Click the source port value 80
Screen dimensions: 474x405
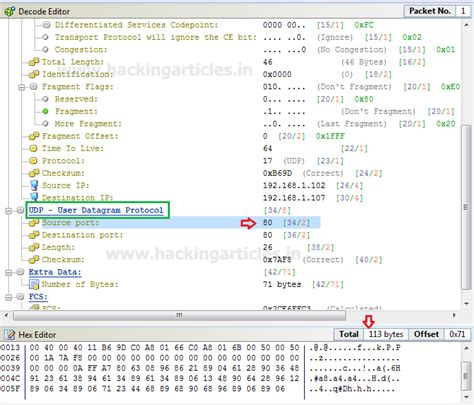[x=267, y=222]
